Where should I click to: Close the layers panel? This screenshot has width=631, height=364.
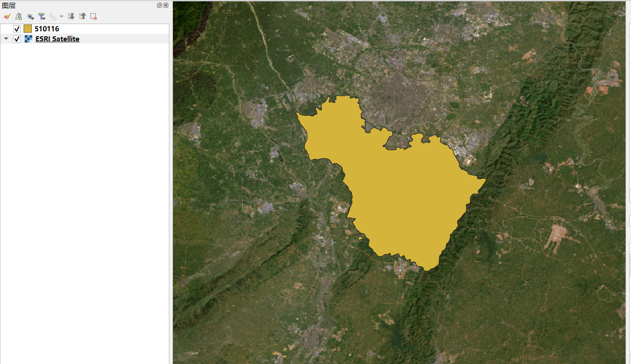(x=166, y=5)
